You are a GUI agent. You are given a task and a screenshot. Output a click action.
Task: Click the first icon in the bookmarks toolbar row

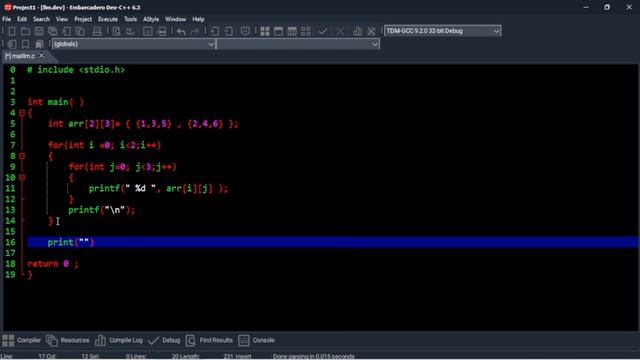click(12, 44)
